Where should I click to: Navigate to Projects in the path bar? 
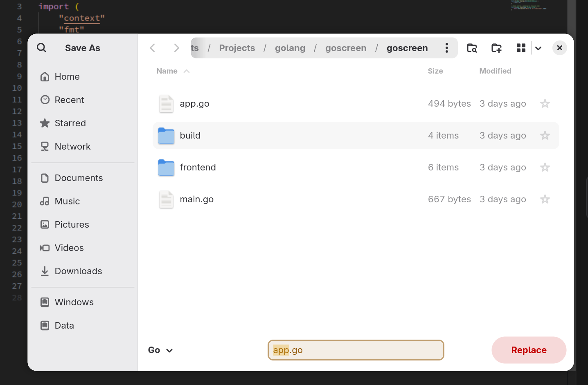(x=237, y=48)
